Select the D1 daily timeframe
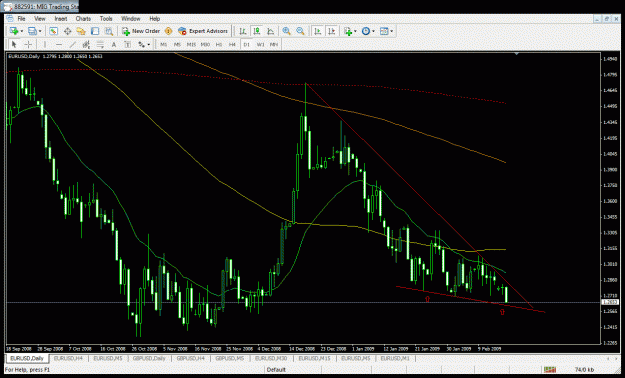625x378 pixels. 246,45
